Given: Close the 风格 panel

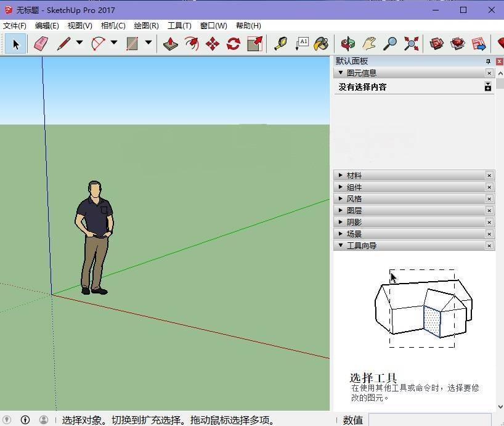Looking at the screenshot, I should pos(489,199).
